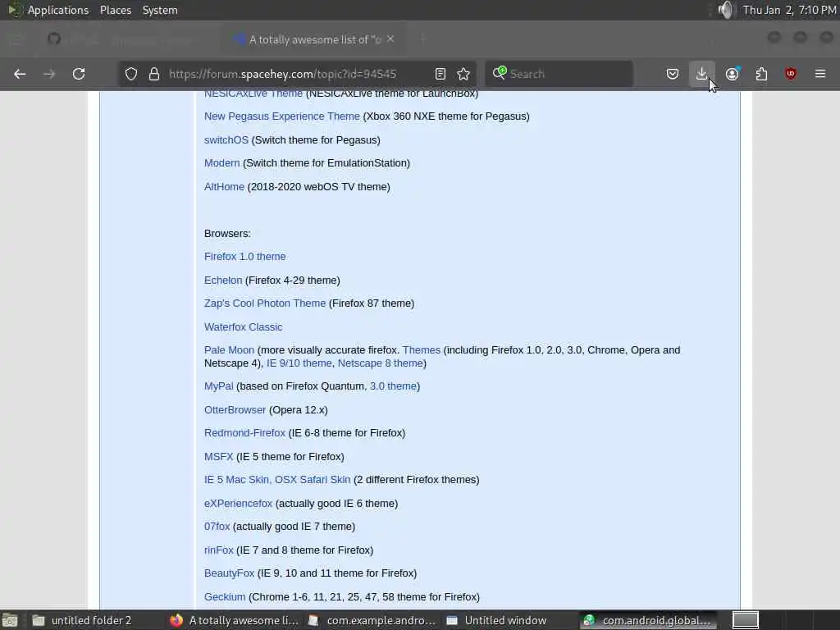Open IE 9/10 theme link
This screenshot has height=630, width=840.
pos(299,363)
